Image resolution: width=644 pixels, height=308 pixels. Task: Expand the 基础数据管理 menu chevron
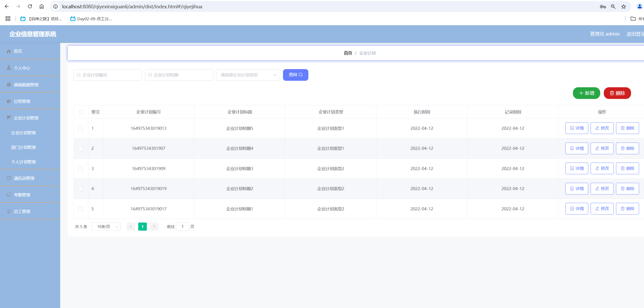53,84
